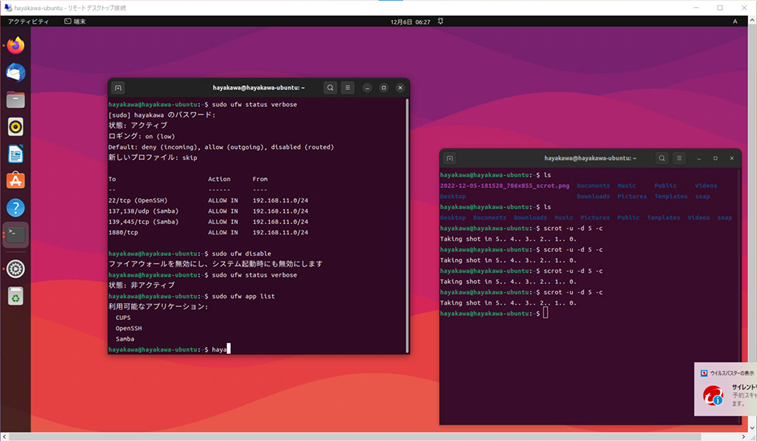Open hamburger menu in left terminal window
Image resolution: width=757 pixels, height=441 pixels.
pos(346,88)
